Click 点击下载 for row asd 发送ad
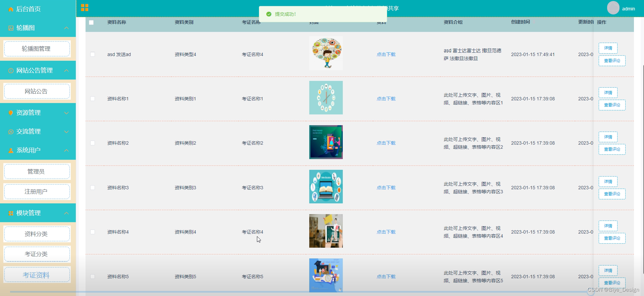 coord(386,54)
